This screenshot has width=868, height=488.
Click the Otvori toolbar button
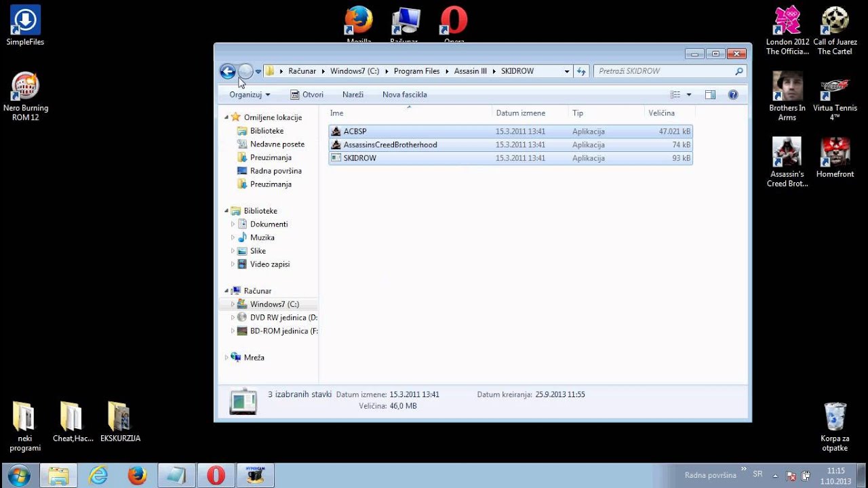(307, 95)
